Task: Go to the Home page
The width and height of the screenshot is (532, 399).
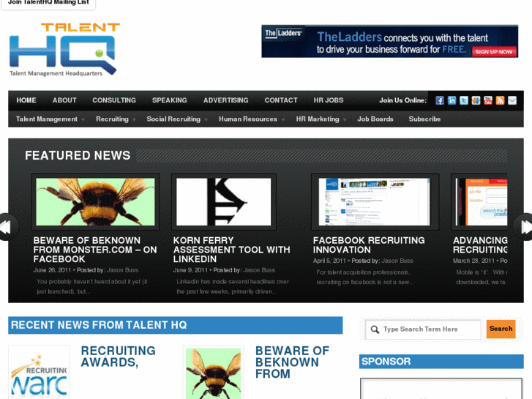Action: pos(26,100)
